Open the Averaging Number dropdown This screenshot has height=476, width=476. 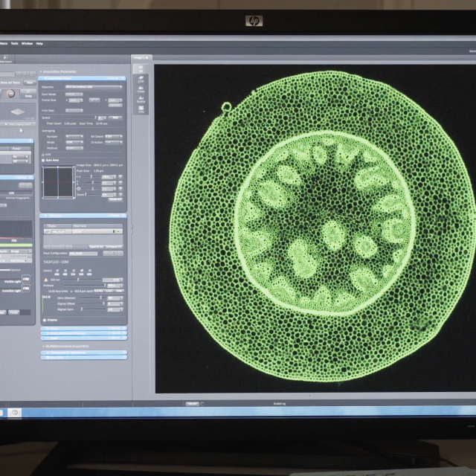click(74, 137)
